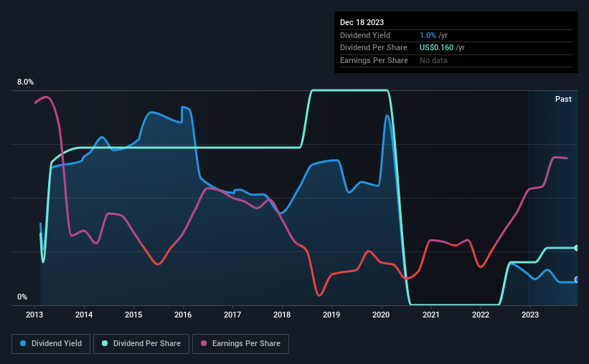Click the Past region label
Image resolution: width=589 pixels, height=364 pixels.
563,99
